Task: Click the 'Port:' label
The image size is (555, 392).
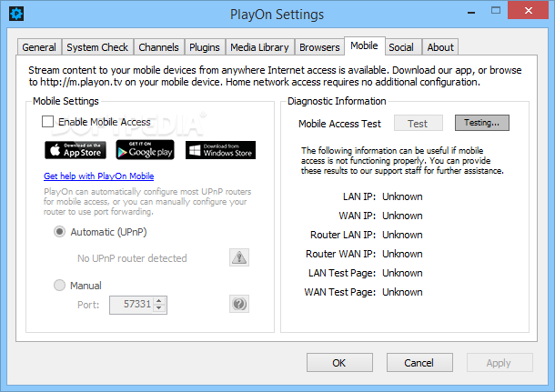Action: click(x=88, y=305)
